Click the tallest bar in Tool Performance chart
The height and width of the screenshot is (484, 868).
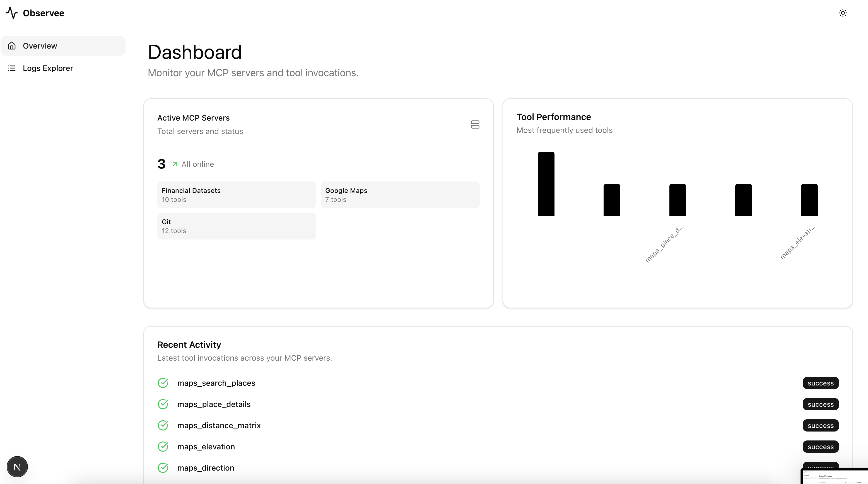point(546,184)
